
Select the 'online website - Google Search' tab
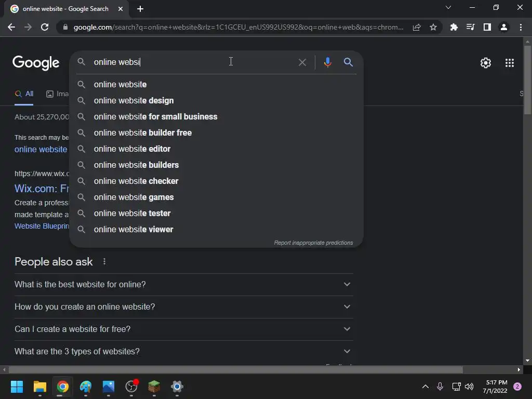65,9
